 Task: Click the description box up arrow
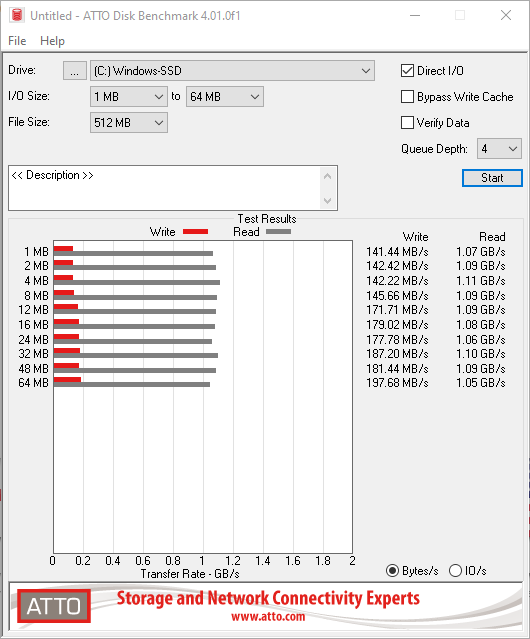[328, 176]
